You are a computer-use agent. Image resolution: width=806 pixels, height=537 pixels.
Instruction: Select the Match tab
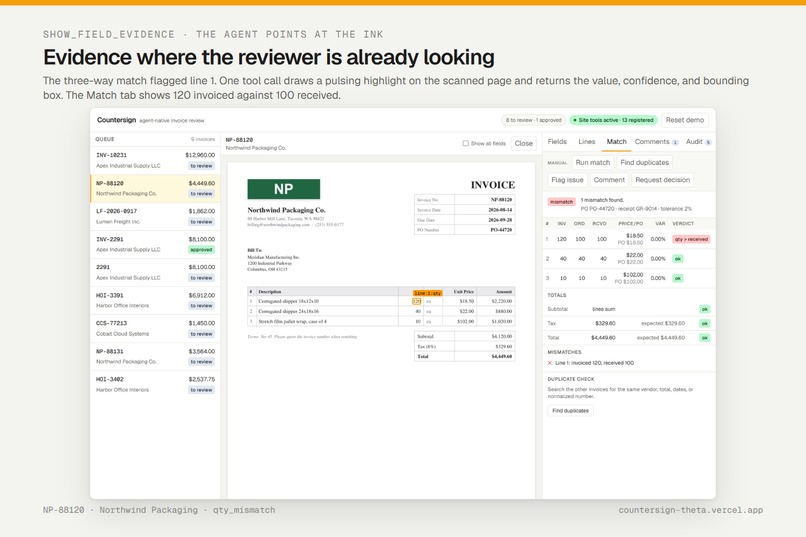coord(616,142)
